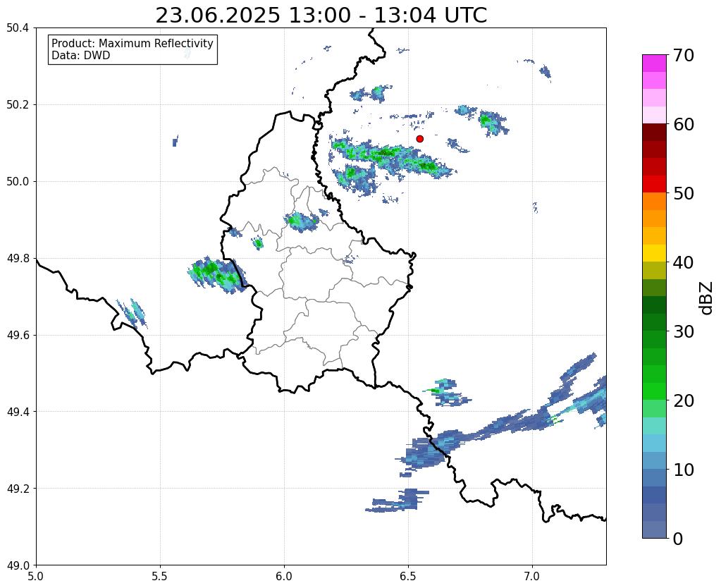Click the latitude axis label '50.2'
This screenshot has width=721, height=588.
18,105
